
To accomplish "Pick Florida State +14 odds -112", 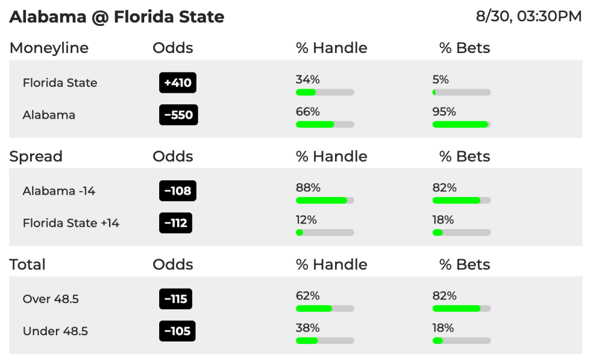I will [176, 223].
